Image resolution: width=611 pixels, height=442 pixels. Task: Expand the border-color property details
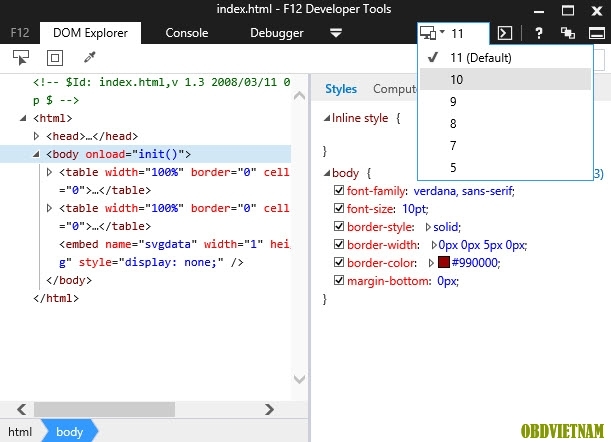[x=431, y=263]
